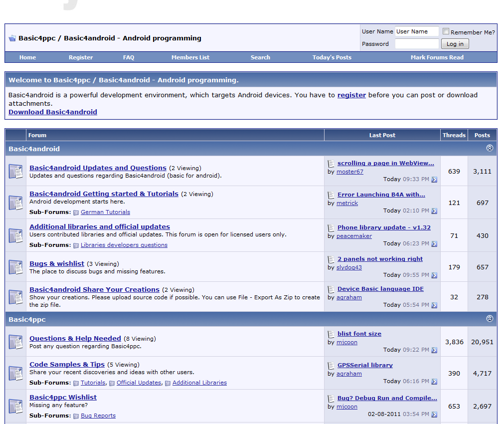Screen dimensions: 504x424
Task: Click the register link in the welcome message
Action: pos(351,95)
